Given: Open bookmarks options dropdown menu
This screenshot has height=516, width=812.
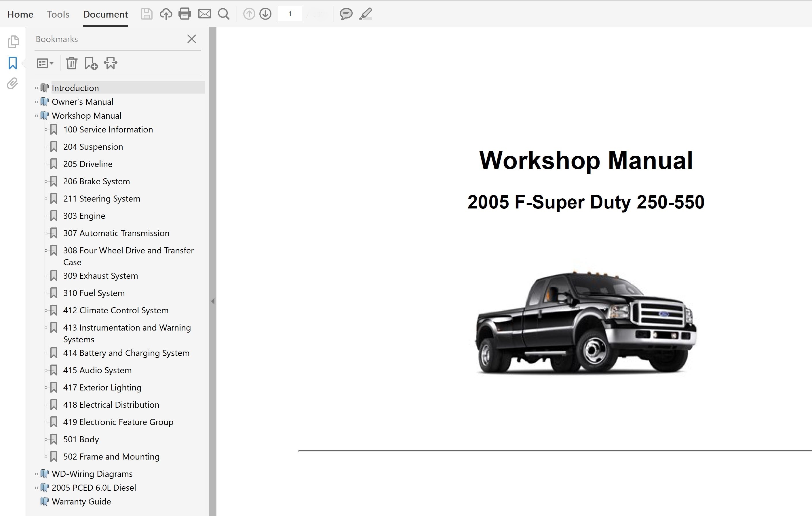Looking at the screenshot, I should coord(45,63).
